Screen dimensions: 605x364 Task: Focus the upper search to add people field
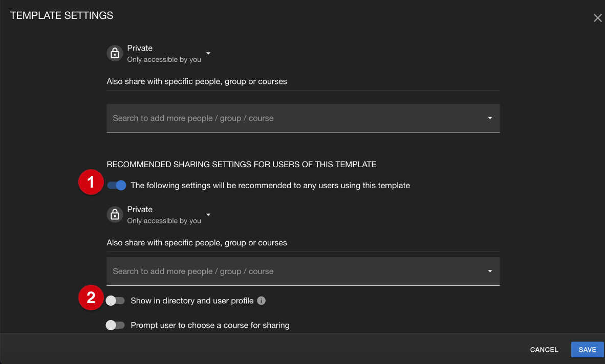[292, 118]
